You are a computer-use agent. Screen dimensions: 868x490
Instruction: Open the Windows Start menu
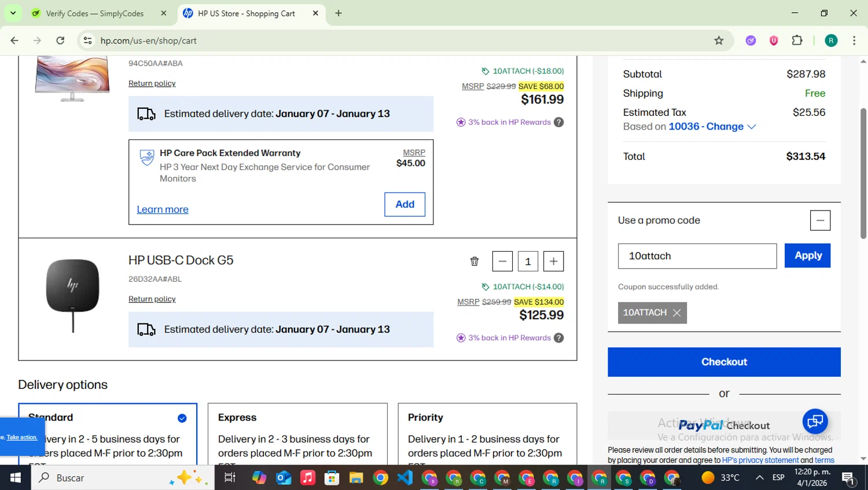(x=16, y=478)
